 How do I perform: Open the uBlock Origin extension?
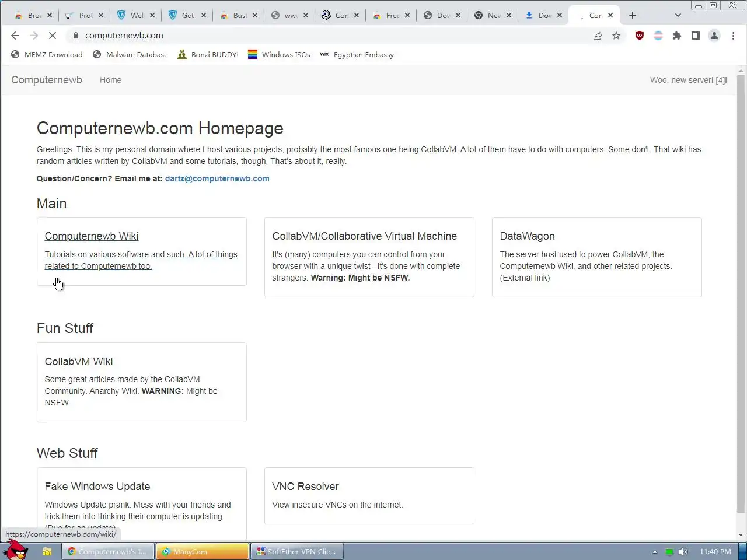(640, 36)
